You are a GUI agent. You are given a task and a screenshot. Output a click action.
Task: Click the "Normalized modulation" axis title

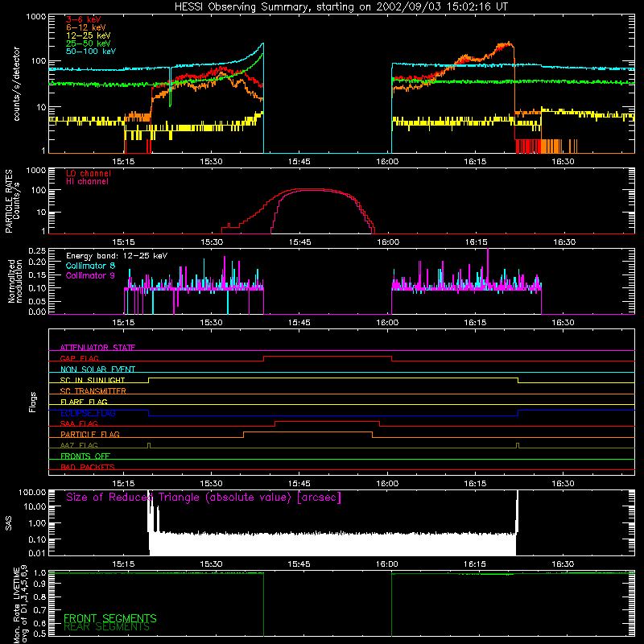pos(14,281)
